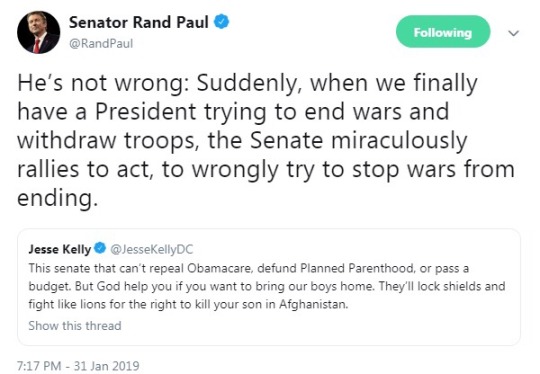Screen dimensions: 540x374
Task: Click the Show this thread link
Action: click(75, 325)
